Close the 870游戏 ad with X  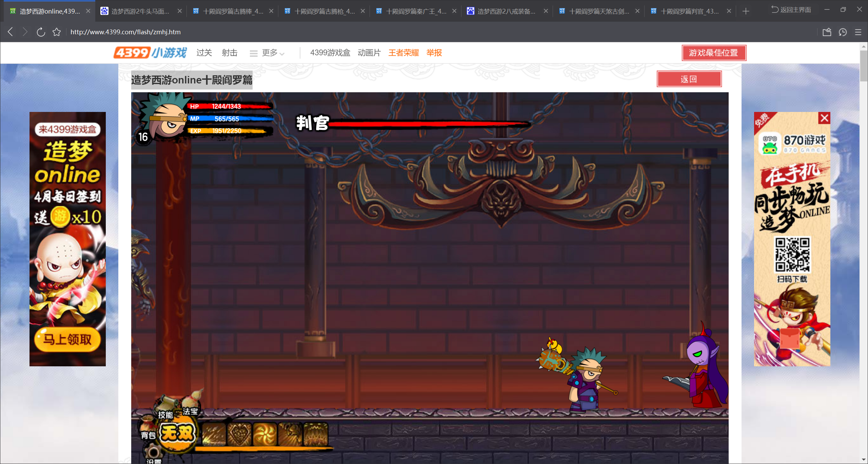point(824,118)
